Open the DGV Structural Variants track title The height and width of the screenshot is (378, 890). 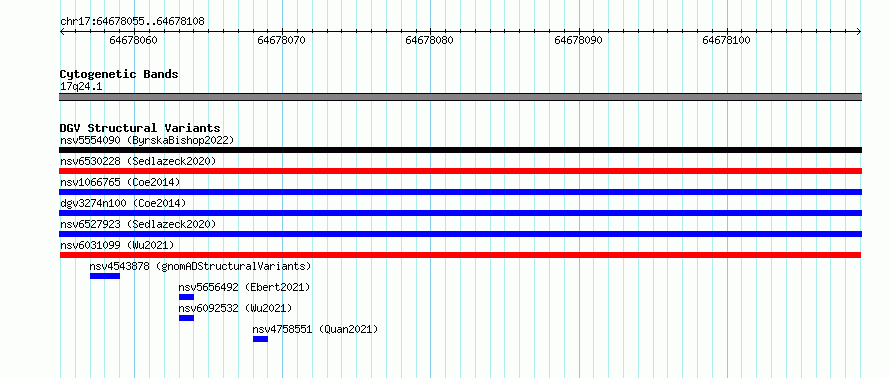pyautogui.click(x=140, y=128)
